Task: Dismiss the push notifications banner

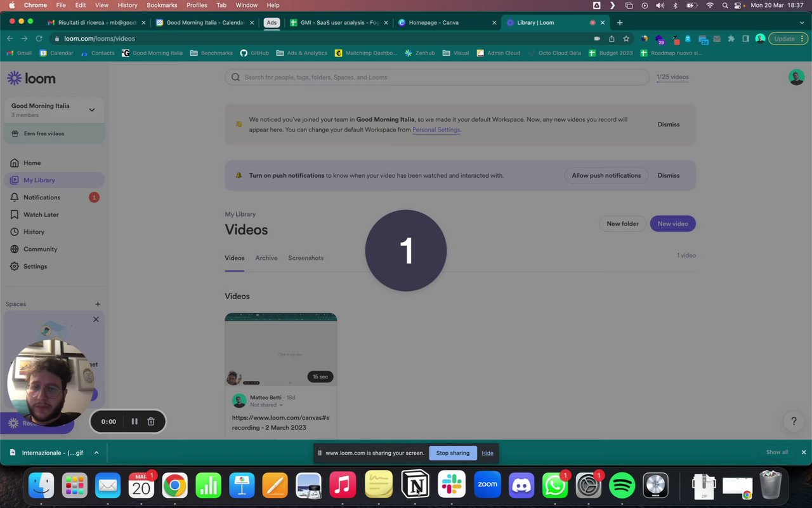Action: (668, 175)
